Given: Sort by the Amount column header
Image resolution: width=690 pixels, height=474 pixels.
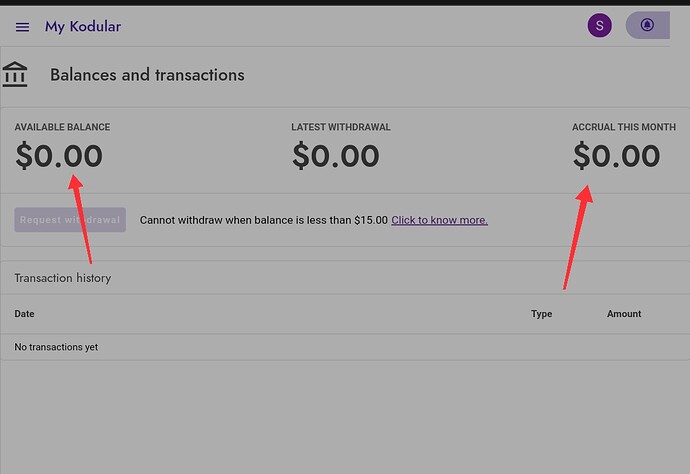Looking at the screenshot, I should (624, 314).
